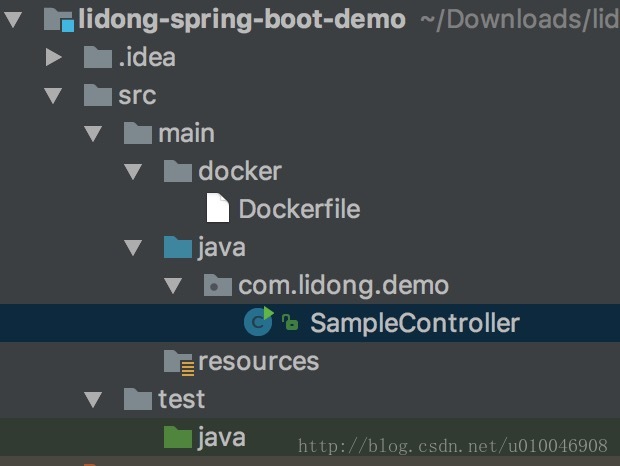Click the SampleController class icon
The image size is (620, 466).
[258, 322]
